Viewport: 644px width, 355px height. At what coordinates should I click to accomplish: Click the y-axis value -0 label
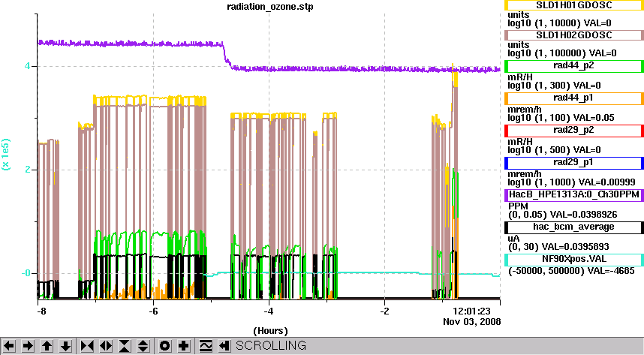[x=26, y=274]
